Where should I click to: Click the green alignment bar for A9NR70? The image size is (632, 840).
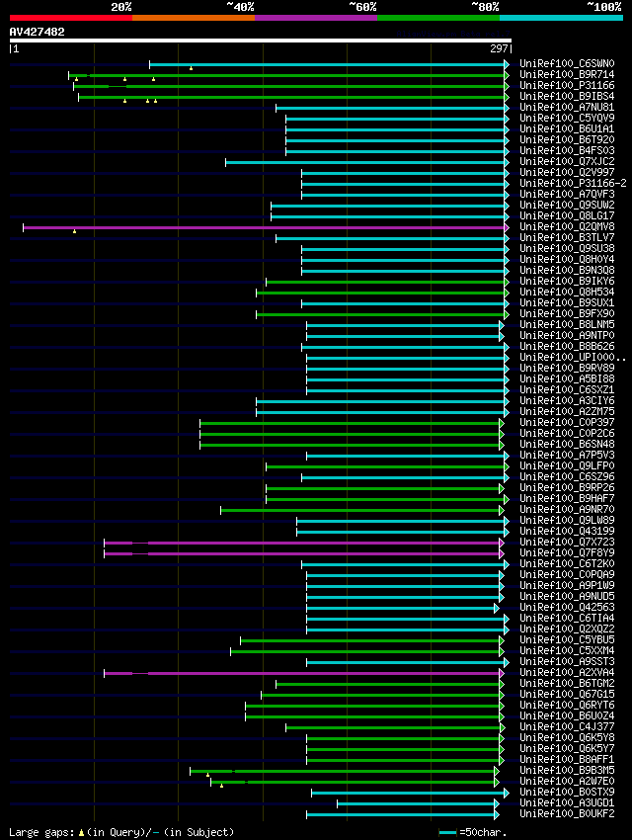tap(362, 511)
